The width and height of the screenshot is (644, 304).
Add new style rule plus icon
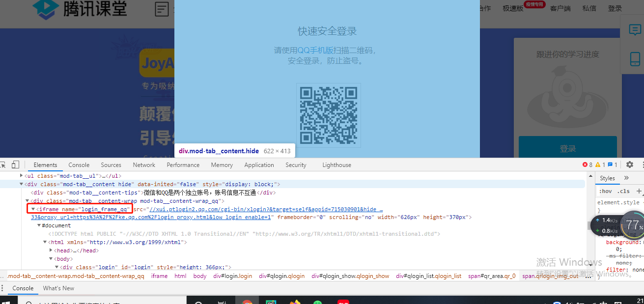coord(639,191)
